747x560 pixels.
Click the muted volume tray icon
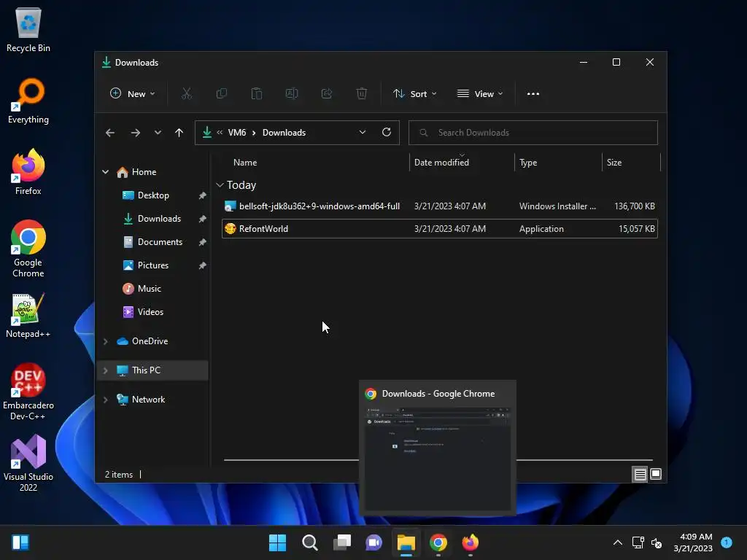(657, 542)
